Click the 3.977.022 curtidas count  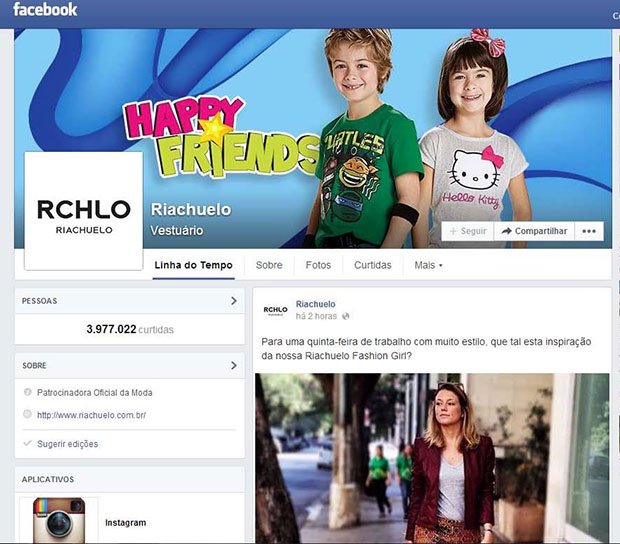130,329
